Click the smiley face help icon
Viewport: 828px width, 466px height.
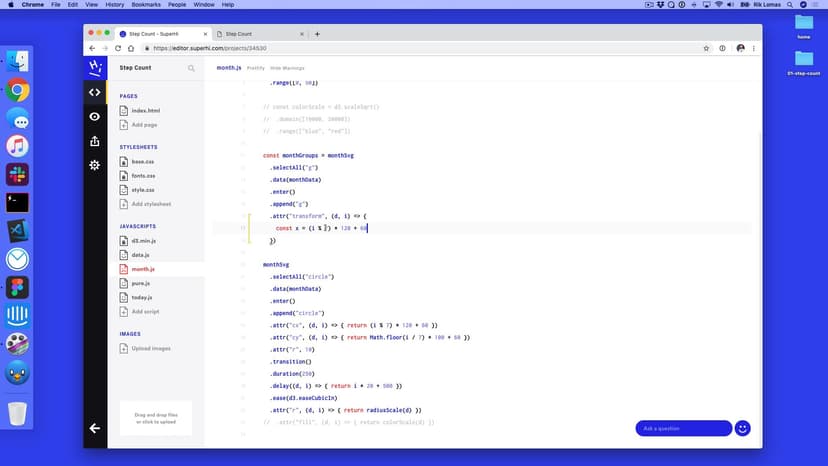[742, 428]
